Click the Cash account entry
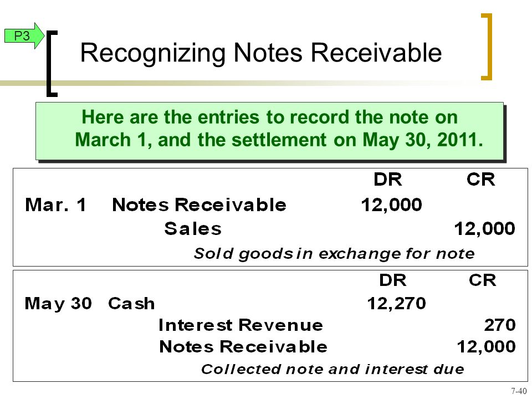 coord(131,303)
